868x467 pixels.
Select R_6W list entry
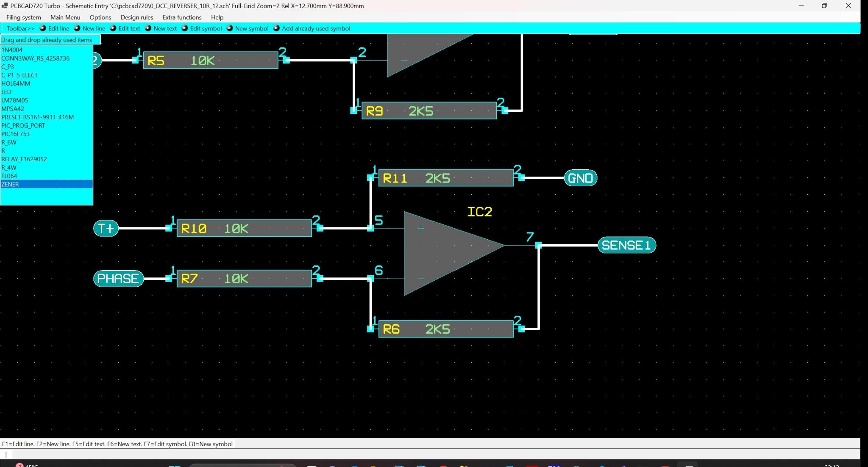point(47,143)
